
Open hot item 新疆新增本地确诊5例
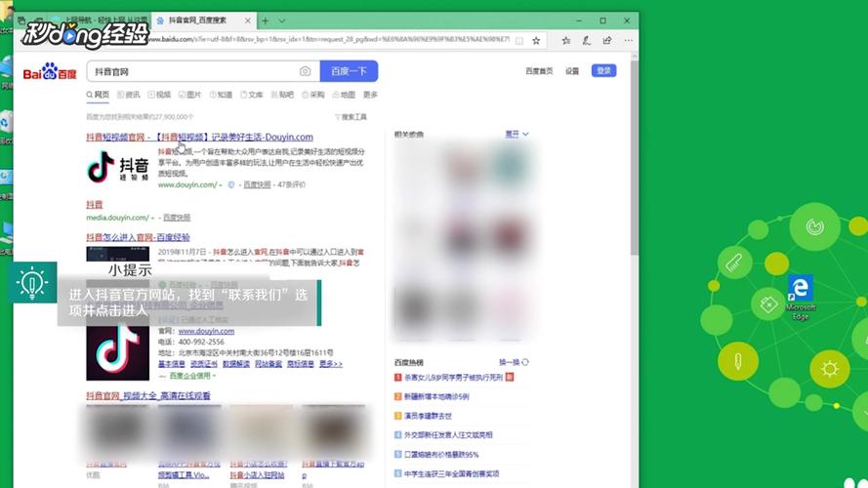[436, 396]
